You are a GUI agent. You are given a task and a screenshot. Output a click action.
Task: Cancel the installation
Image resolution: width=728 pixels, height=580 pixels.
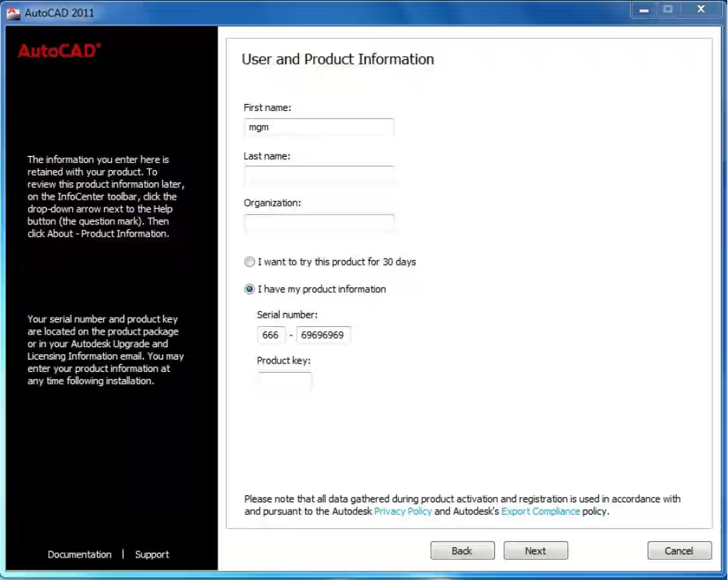tap(679, 550)
